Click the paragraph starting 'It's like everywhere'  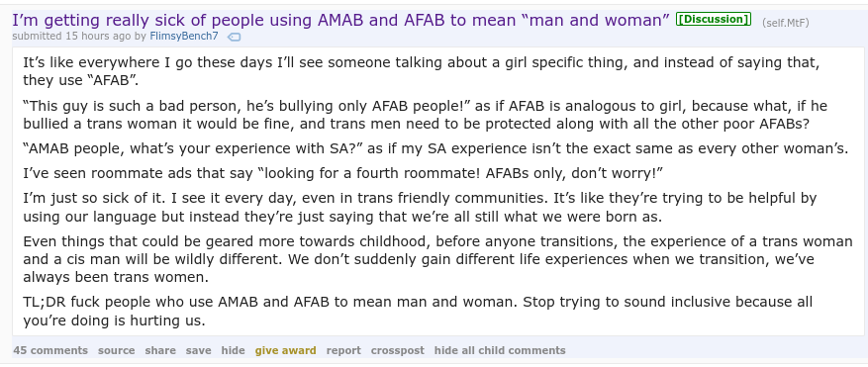click(422, 71)
